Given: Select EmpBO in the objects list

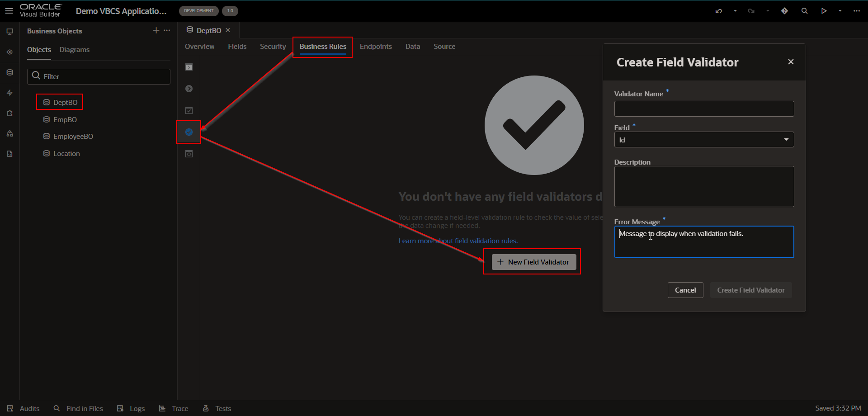Looking at the screenshot, I should click(60, 120).
